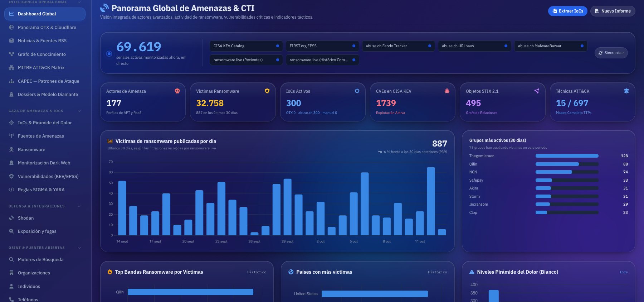
Task: Click the Shodan satellite icon
Action: click(11, 218)
